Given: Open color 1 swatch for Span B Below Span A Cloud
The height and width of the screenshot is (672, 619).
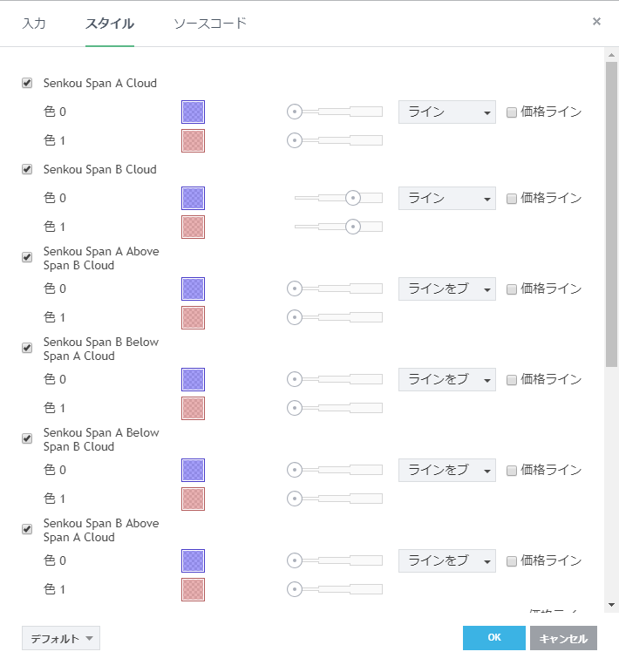Looking at the screenshot, I should coord(193,408).
